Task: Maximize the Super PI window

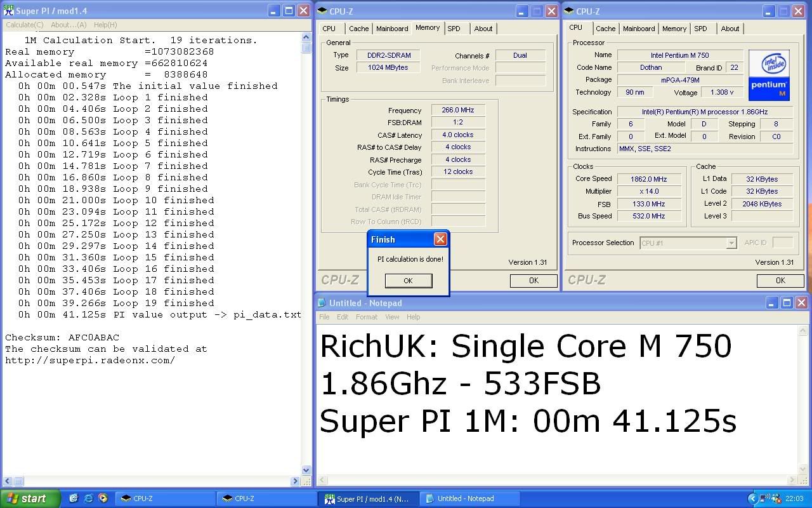Action: click(x=288, y=11)
